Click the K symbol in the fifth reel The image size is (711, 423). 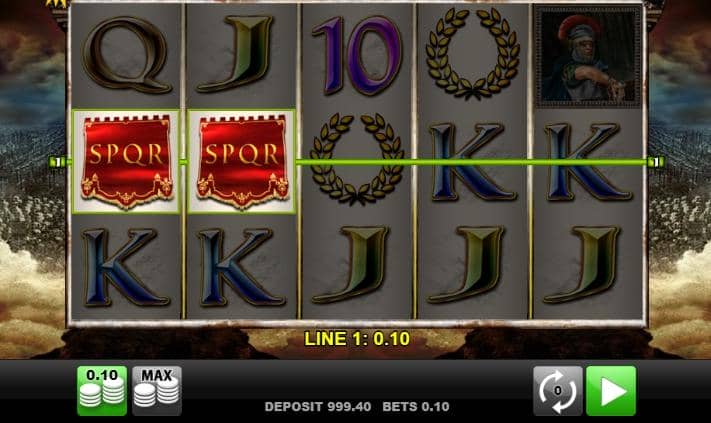pyautogui.click(x=588, y=161)
